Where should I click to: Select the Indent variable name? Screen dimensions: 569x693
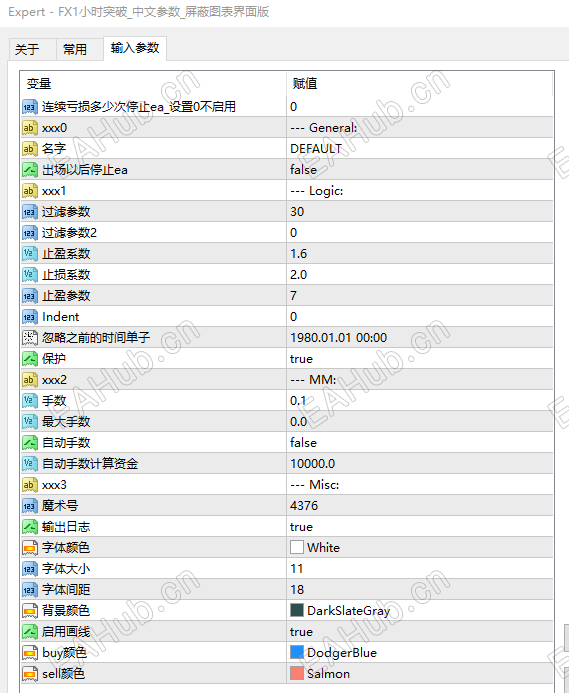click(x=61, y=317)
